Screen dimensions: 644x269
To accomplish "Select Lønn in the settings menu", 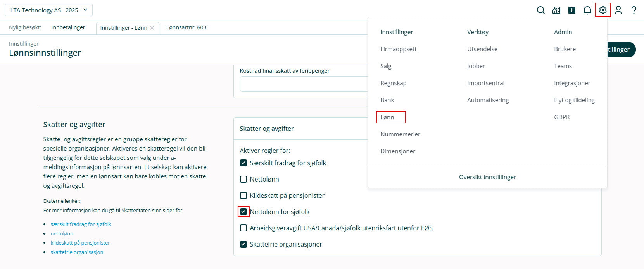I will click(387, 117).
